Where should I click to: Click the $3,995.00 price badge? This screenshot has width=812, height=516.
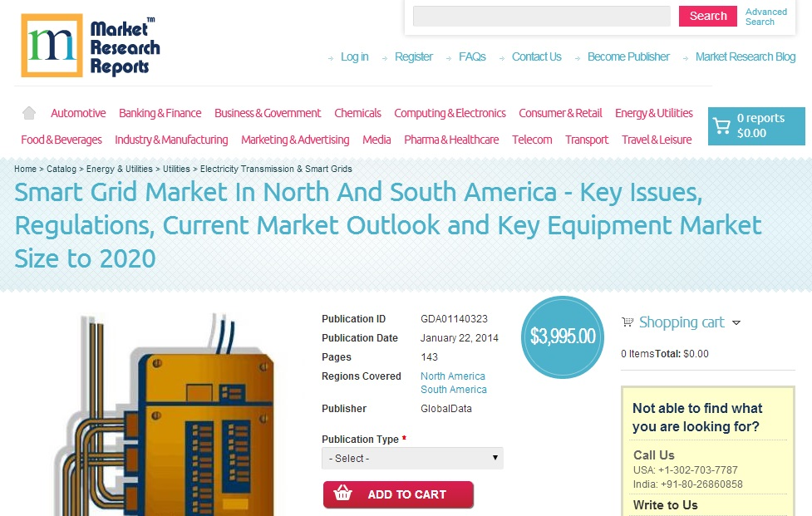[x=563, y=337]
